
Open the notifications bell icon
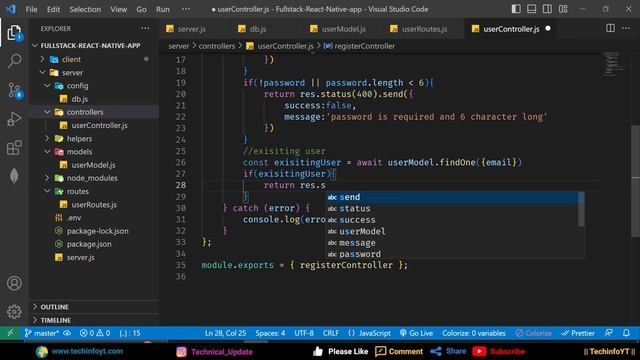coord(626,333)
